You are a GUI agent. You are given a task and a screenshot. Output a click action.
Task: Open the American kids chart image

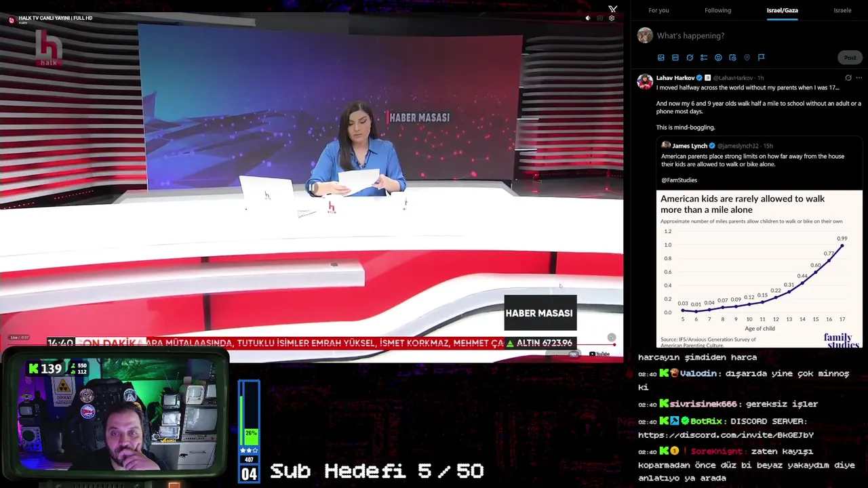click(759, 269)
